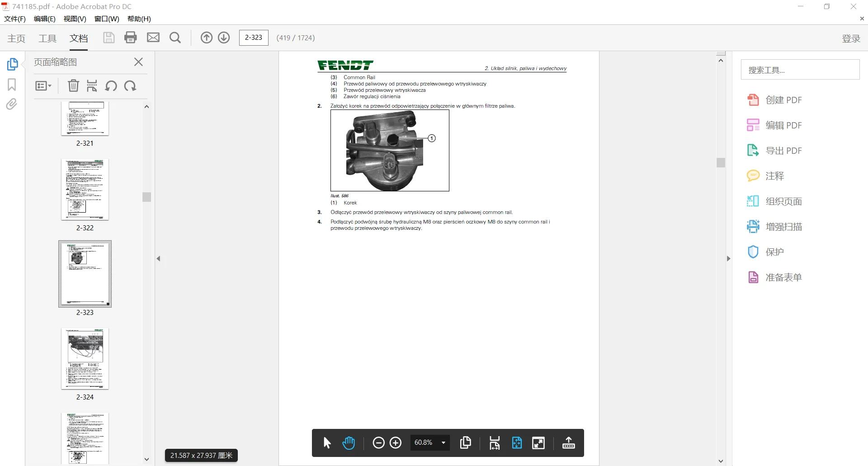The width and height of the screenshot is (868, 466).
Task: Click the 搜索工具 search field
Action: click(800, 70)
